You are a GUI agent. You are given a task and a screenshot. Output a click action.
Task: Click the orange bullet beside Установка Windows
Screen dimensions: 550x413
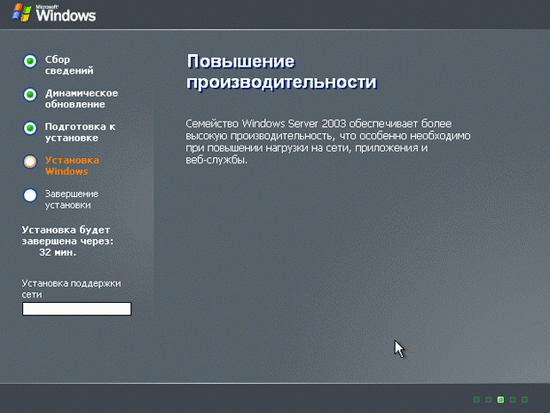30,162
